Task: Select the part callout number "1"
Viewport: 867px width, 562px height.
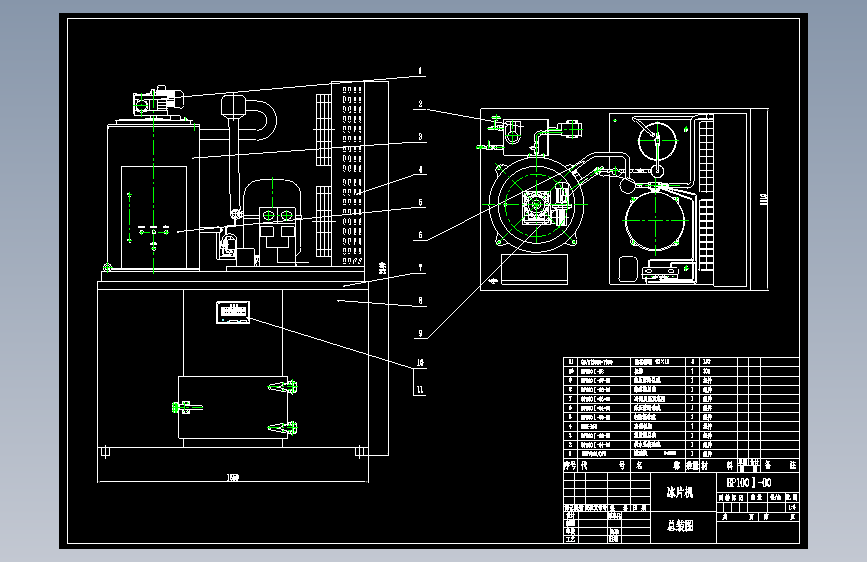Action: (x=420, y=71)
